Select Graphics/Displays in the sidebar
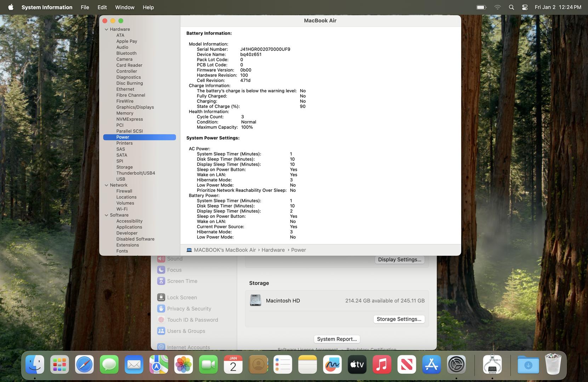588x382 pixels. coord(135,107)
